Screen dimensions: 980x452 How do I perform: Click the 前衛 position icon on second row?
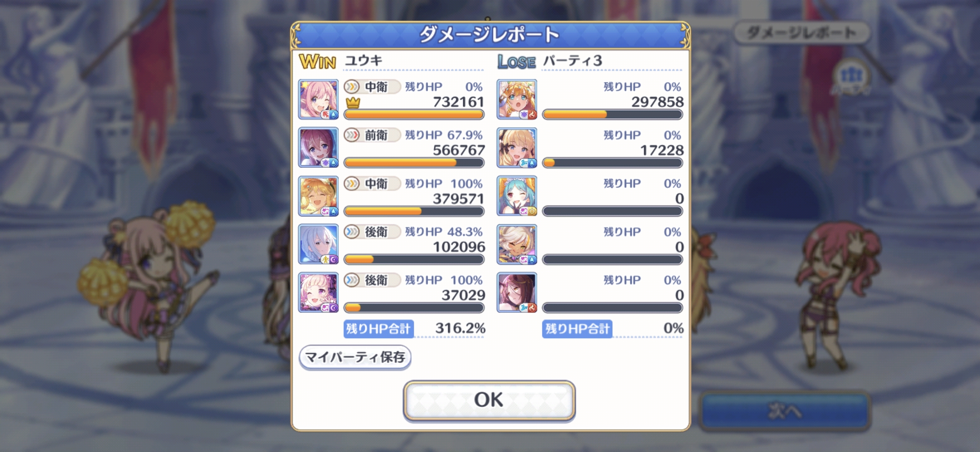[x=352, y=135]
